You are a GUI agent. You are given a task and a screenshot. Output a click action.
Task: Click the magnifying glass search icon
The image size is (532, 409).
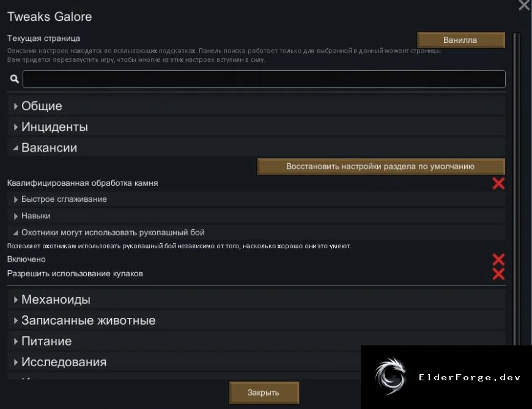tap(14, 79)
